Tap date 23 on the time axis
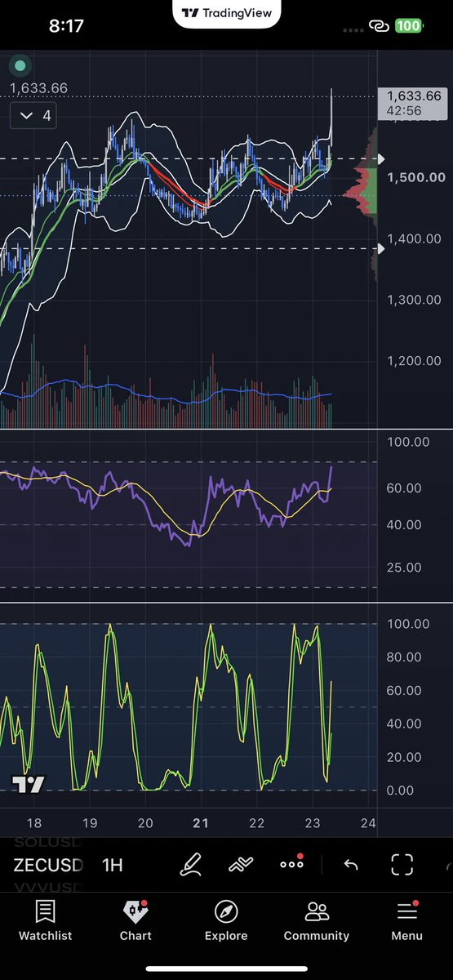 point(313,823)
